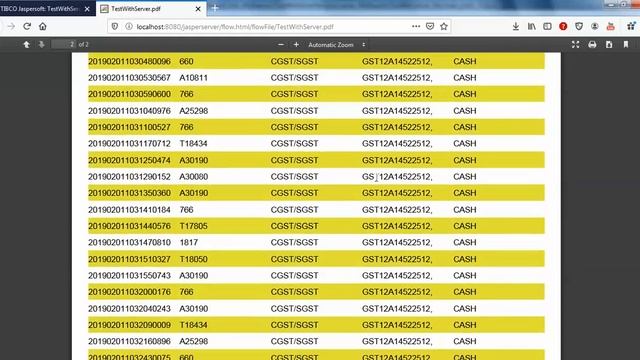Click A30190 in row 20190201031250474
The image size is (640, 360).
click(x=193, y=160)
